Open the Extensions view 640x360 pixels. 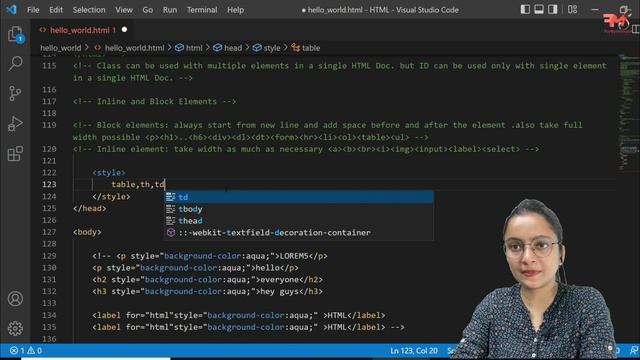coord(15,154)
